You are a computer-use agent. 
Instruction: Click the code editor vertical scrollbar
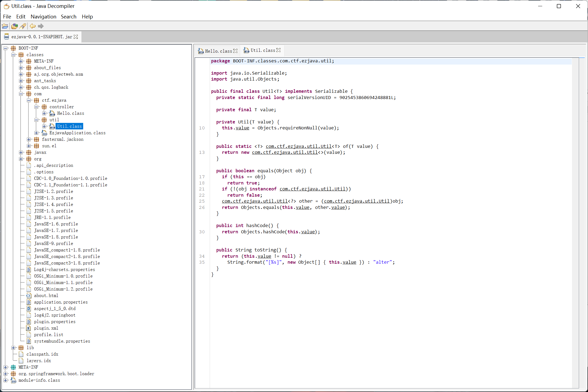point(576,222)
